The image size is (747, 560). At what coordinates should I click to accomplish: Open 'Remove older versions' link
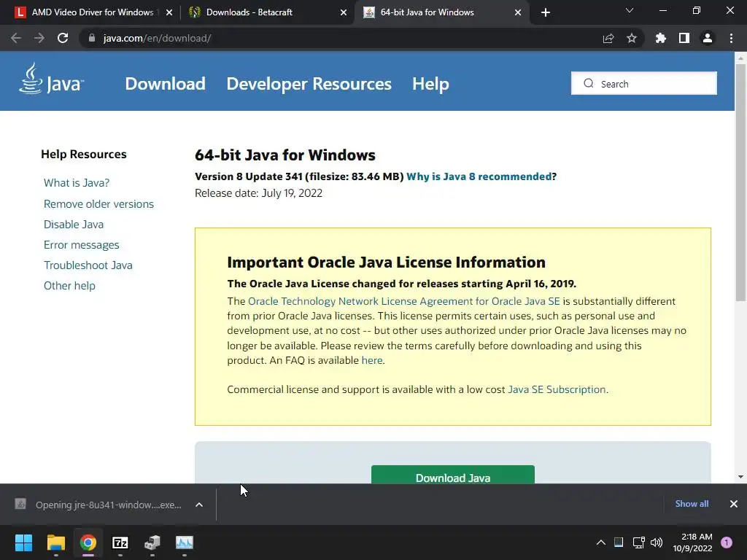[98, 204]
